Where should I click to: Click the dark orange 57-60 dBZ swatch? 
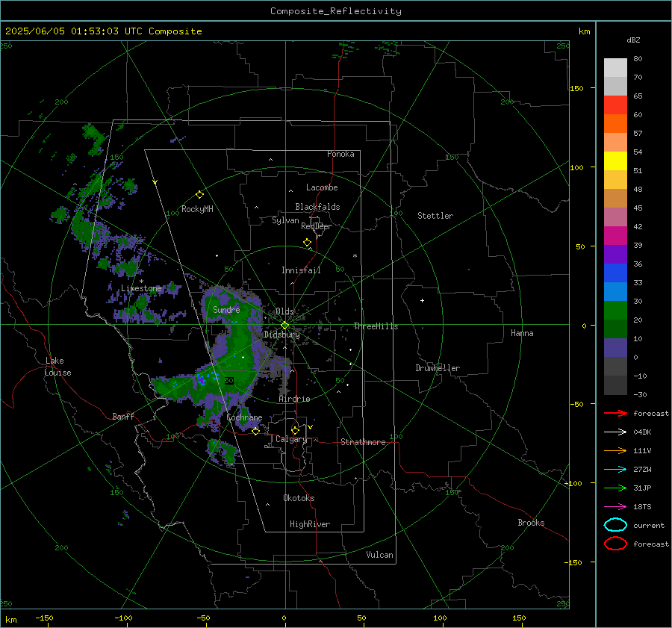(x=615, y=124)
